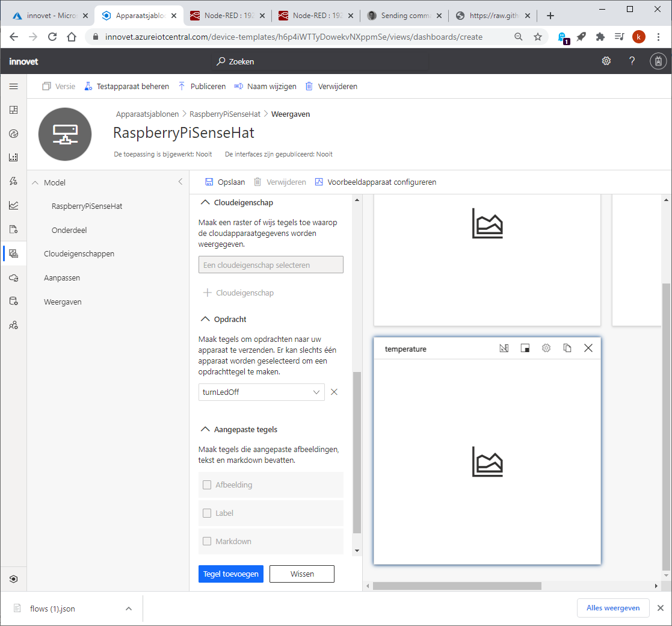This screenshot has width=672, height=626.
Task: Open Chrome zoom magnifier icon
Action: click(519, 37)
